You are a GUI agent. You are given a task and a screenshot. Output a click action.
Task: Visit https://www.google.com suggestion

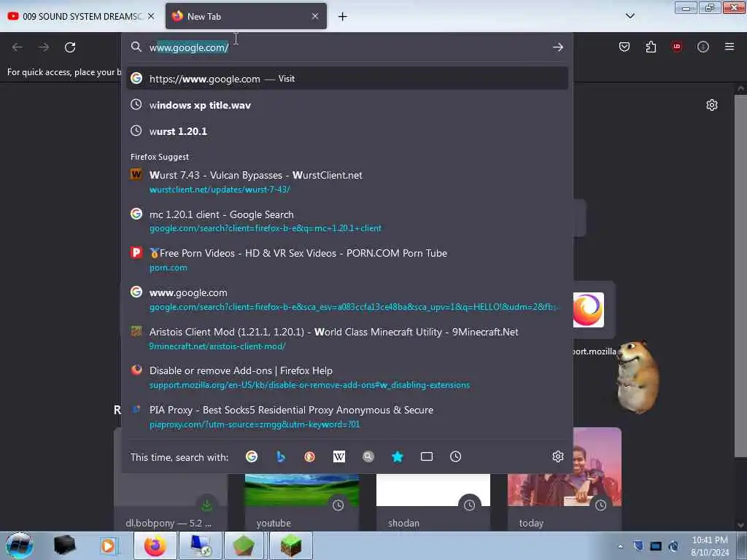coord(347,79)
